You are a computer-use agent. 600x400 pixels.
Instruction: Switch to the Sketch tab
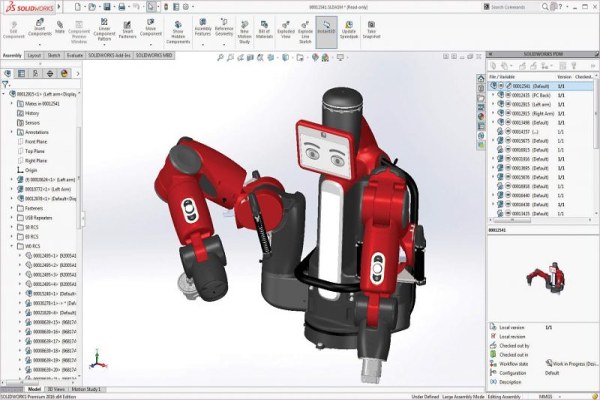pos(54,56)
